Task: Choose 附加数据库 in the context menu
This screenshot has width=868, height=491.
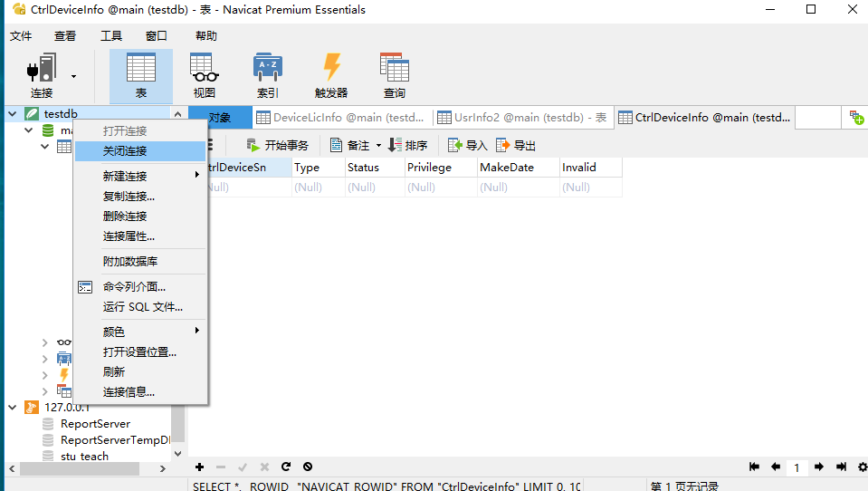Action: click(140, 261)
